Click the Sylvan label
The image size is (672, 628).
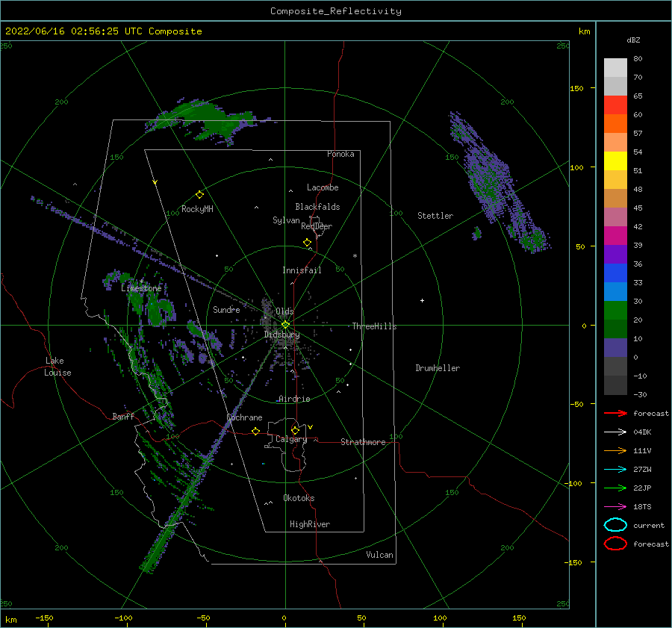point(286,220)
